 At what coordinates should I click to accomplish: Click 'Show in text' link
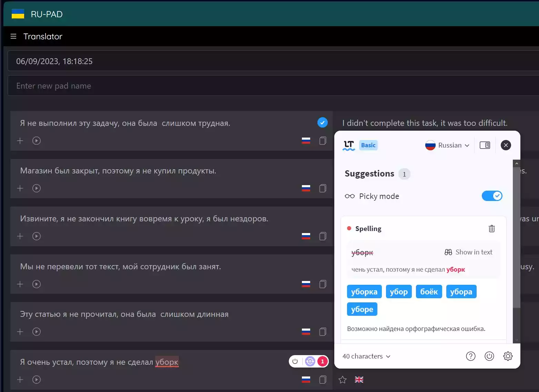click(469, 252)
